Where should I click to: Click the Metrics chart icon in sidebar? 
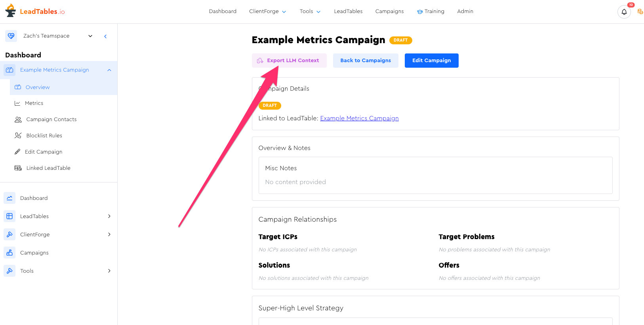(x=17, y=103)
